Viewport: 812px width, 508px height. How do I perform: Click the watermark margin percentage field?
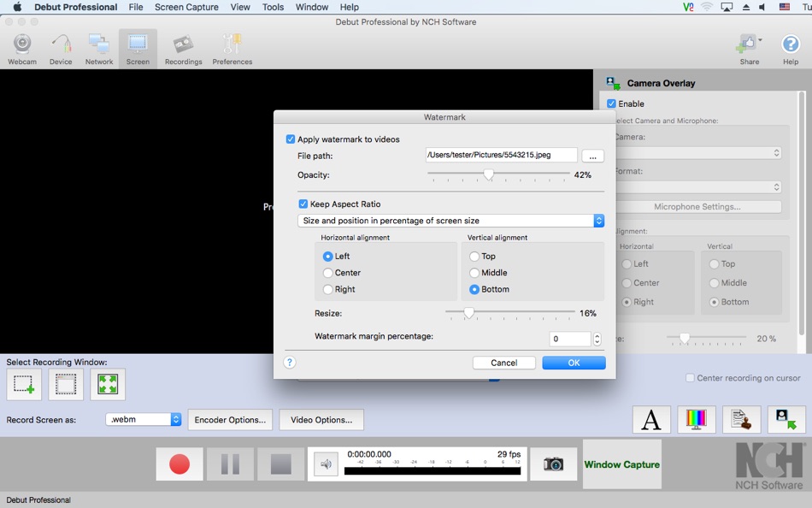[570, 339]
